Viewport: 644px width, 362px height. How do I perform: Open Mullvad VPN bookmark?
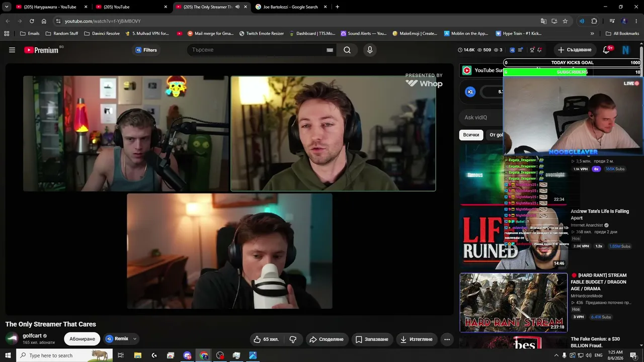tap(147, 34)
